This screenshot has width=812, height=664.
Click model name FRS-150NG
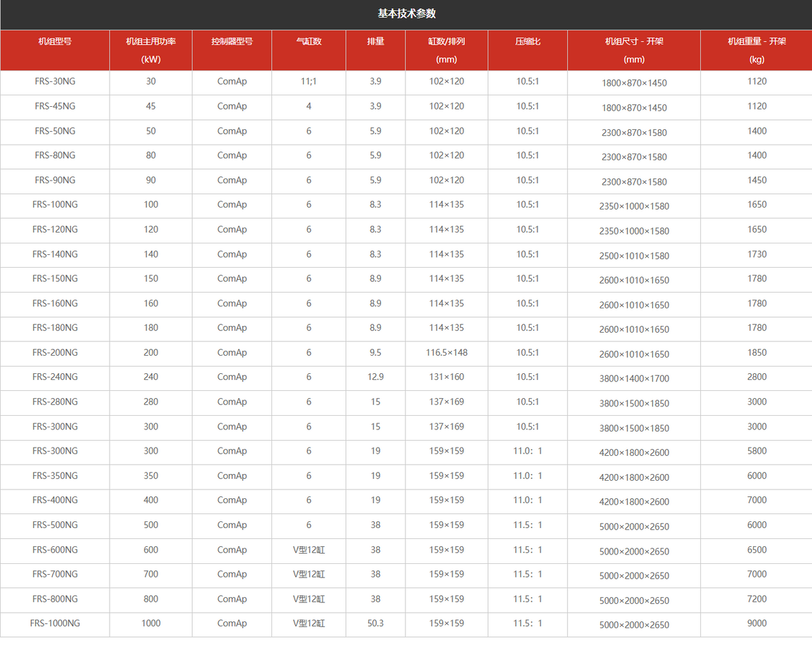(x=55, y=279)
